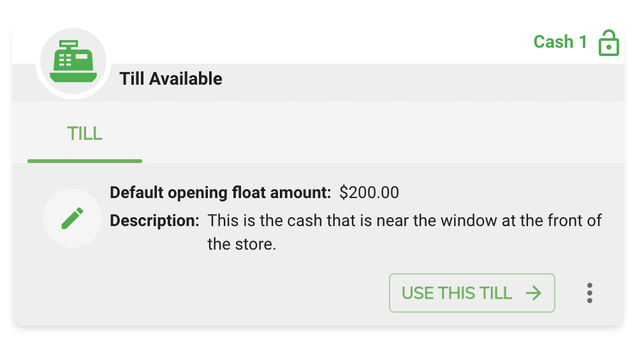Click the round grey circle behind pencil
The width and height of the screenshot is (644, 349).
click(x=72, y=218)
